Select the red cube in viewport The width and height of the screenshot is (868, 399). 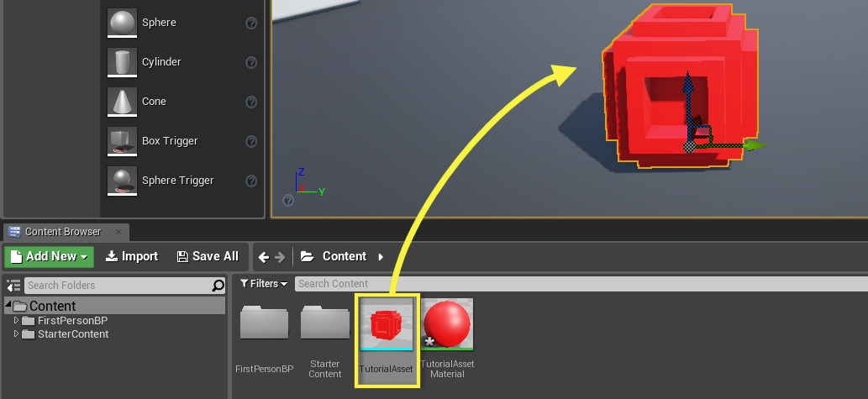[681, 86]
